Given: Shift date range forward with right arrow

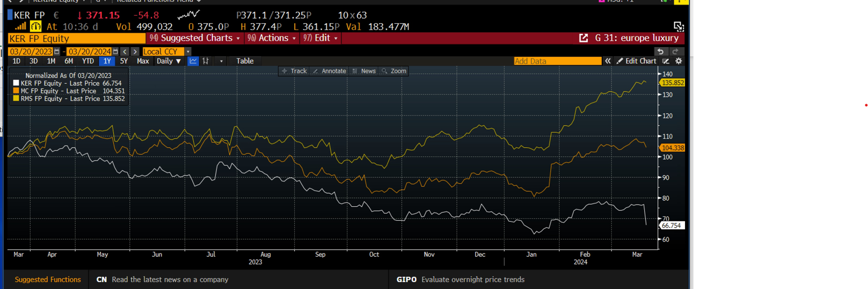Looking at the screenshot, I should click(x=135, y=52).
